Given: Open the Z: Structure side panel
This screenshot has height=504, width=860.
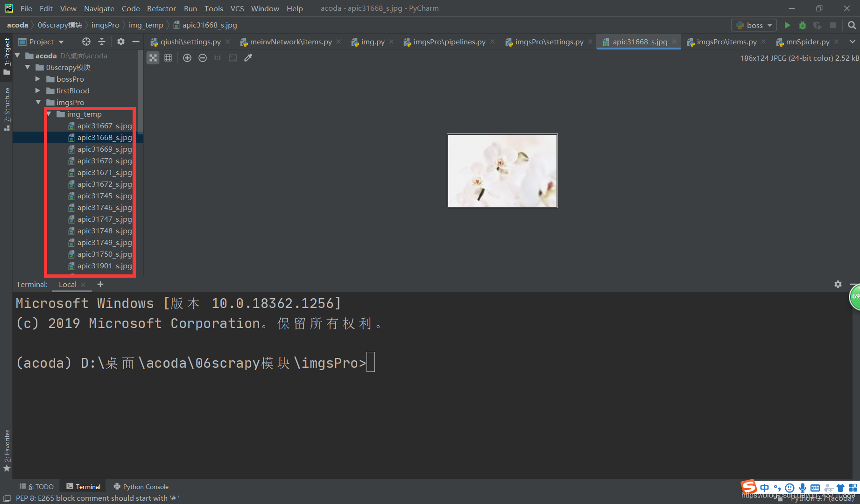Looking at the screenshot, I should [x=7, y=109].
